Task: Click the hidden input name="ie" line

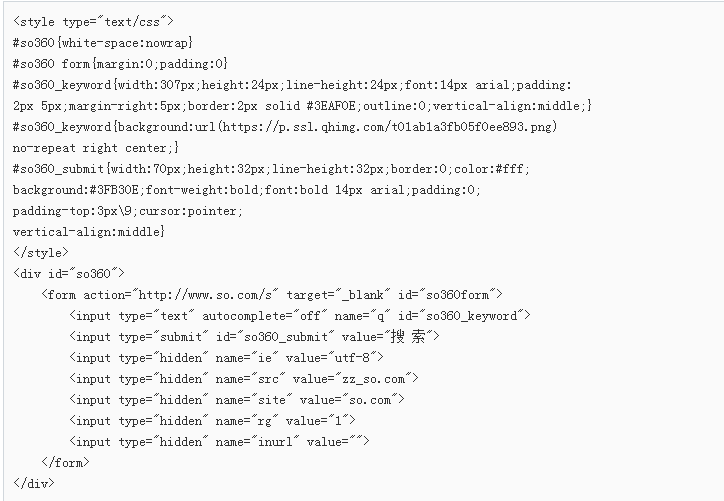Action: click(226, 358)
